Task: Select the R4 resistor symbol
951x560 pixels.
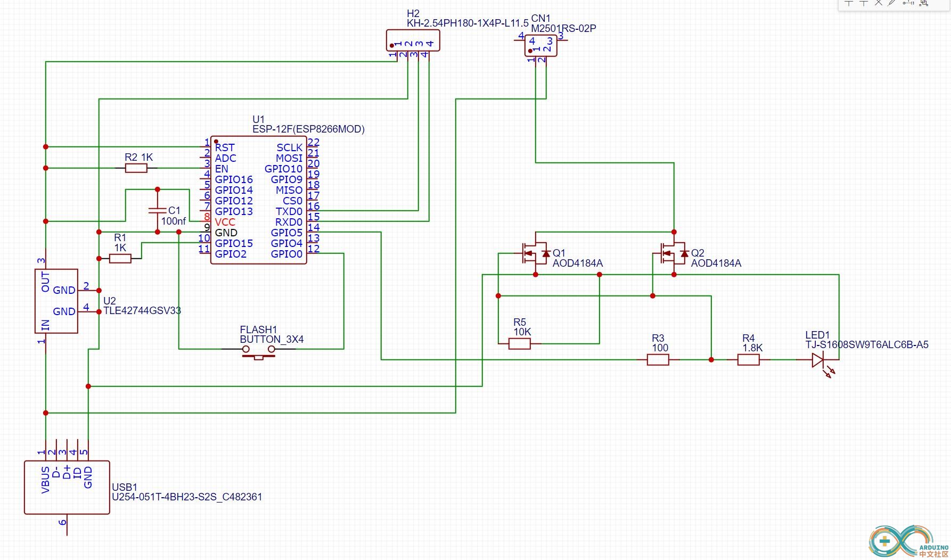Action: point(749,360)
